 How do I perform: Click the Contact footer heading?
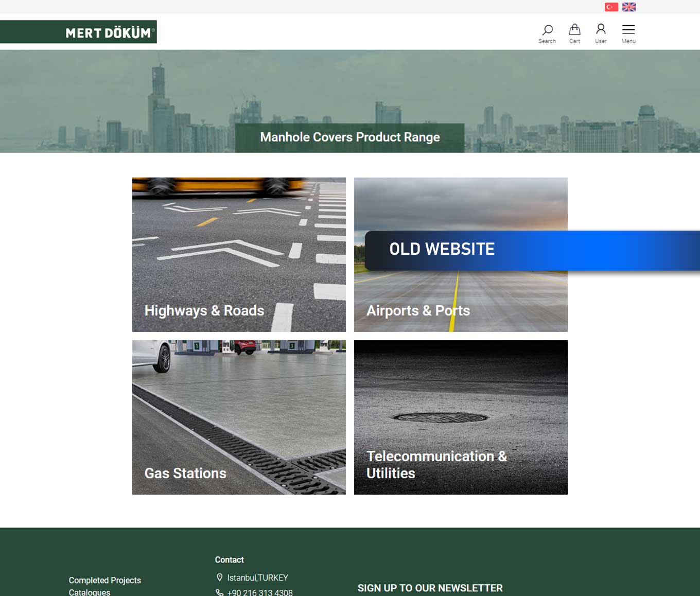(229, 559)
